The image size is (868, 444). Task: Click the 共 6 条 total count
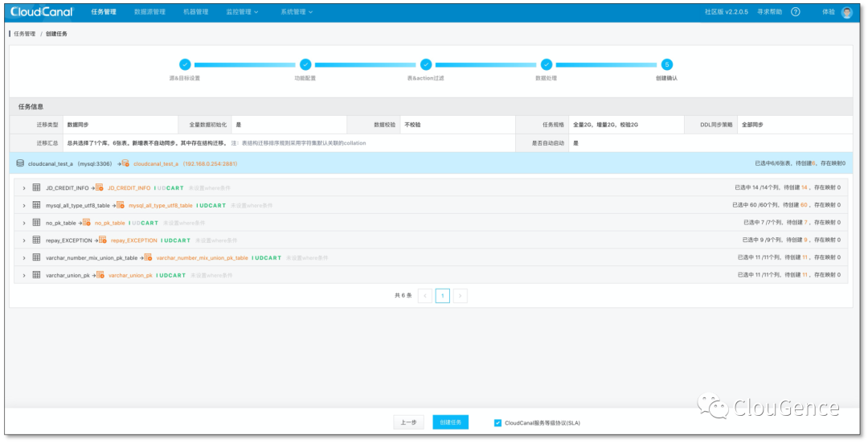403,296
